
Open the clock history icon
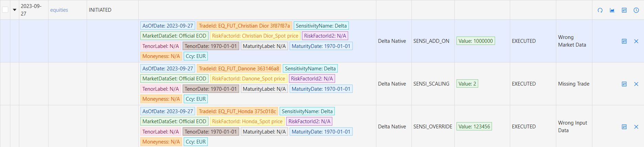pyautogui.click(x=636, y=10)
